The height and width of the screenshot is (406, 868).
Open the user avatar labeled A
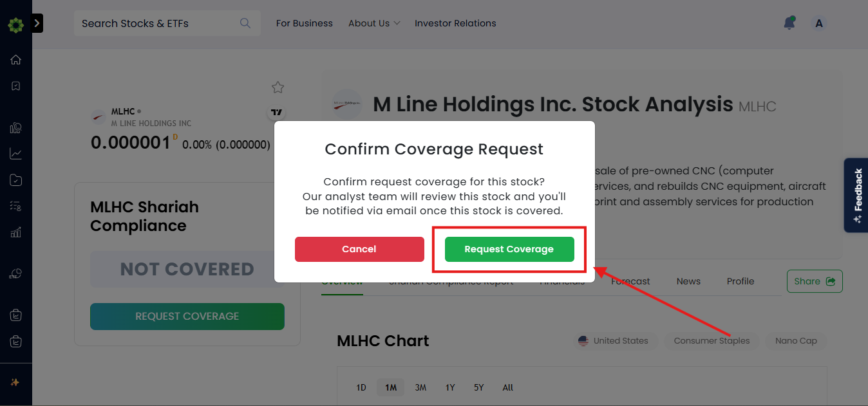coord(819,24)
